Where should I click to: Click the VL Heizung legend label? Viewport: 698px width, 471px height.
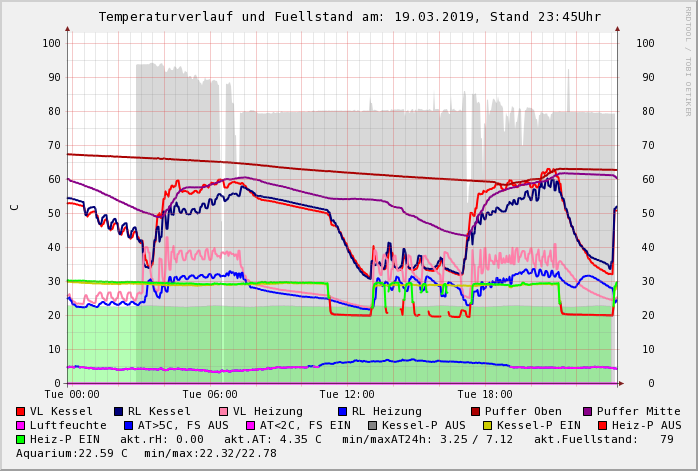[268, 411]
